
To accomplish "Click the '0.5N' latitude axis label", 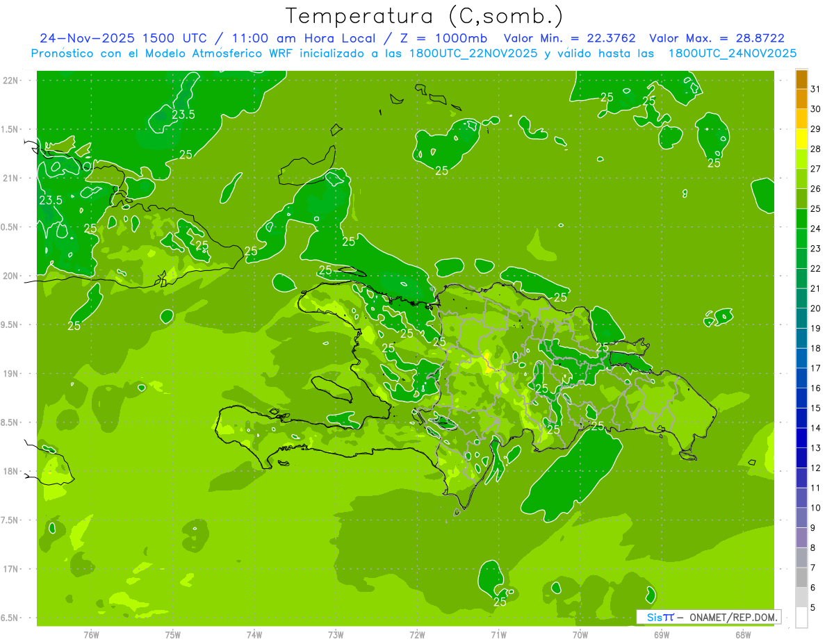I will coord(10,226).
